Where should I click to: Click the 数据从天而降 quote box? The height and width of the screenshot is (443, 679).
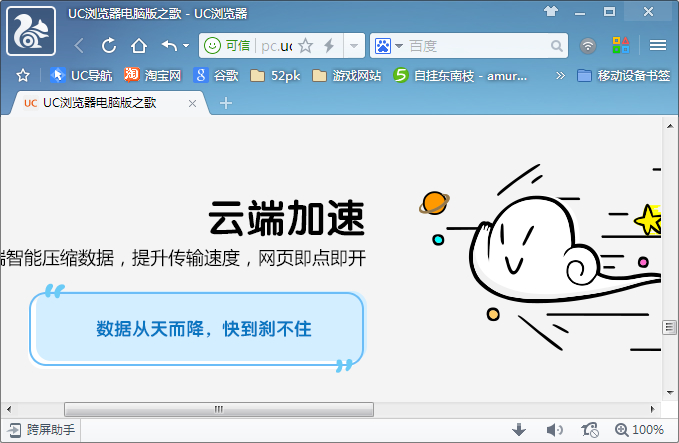[197, 329]
